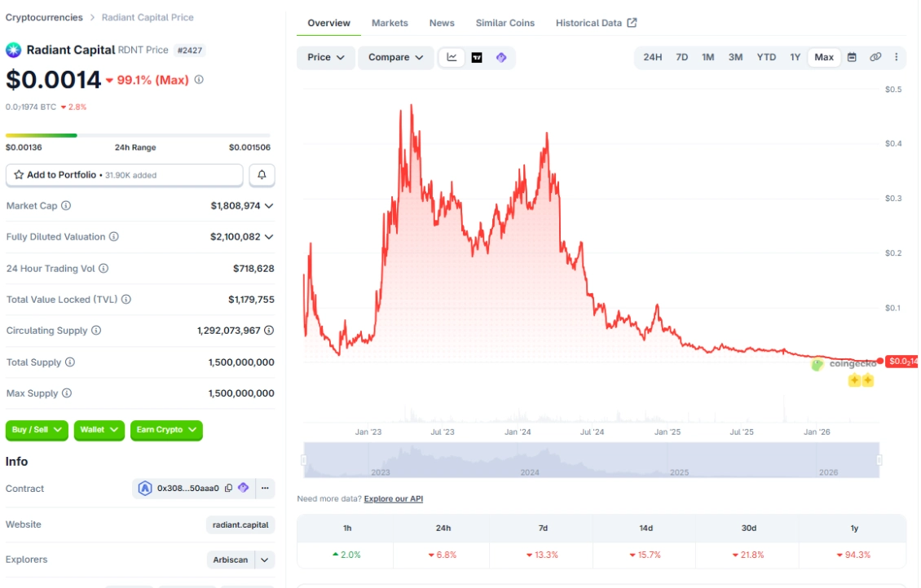Click the #2427 rank badge
This screenshot has height=588, width=921.
190,50
